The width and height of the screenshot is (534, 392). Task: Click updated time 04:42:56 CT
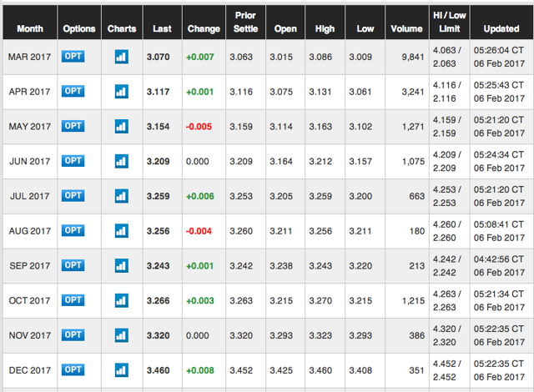tap(499, 259)
